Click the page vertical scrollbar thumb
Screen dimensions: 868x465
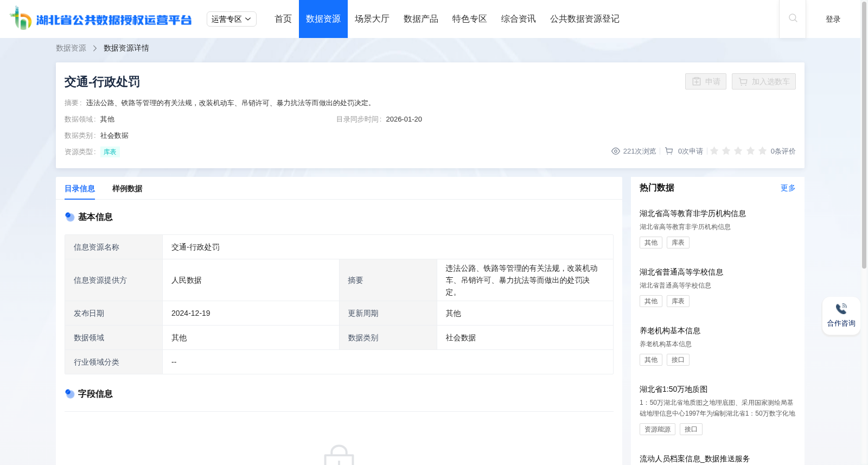[x=864, y=136]
